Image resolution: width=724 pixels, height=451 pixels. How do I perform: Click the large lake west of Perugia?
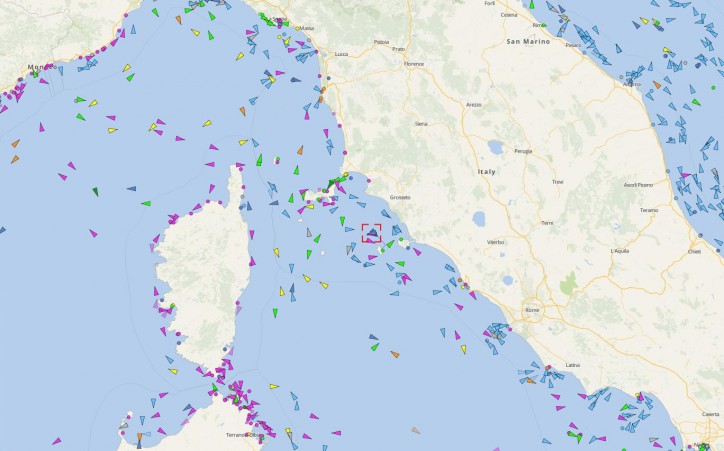click(496, 148)
